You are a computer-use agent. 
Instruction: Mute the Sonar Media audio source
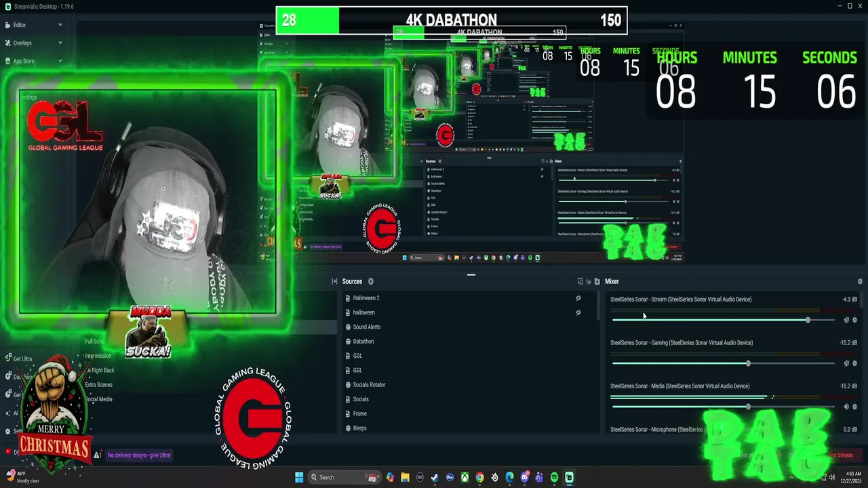point(846,407)
